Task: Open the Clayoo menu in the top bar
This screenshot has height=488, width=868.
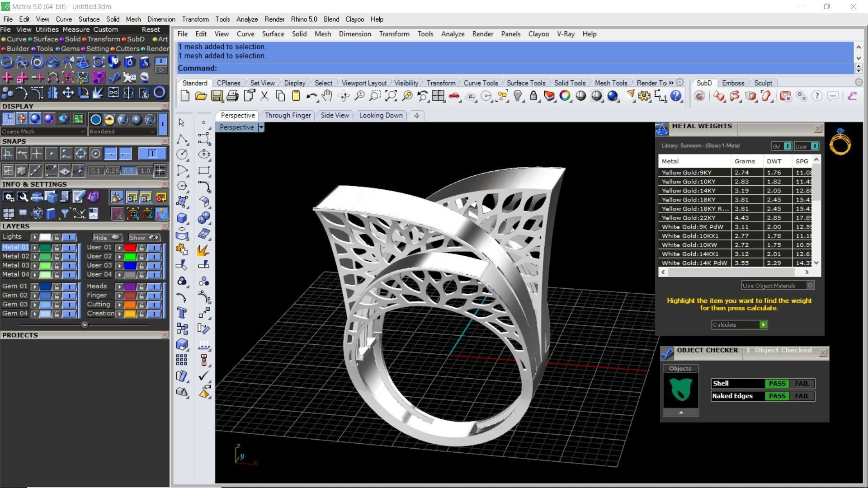Action: (354, 19)
